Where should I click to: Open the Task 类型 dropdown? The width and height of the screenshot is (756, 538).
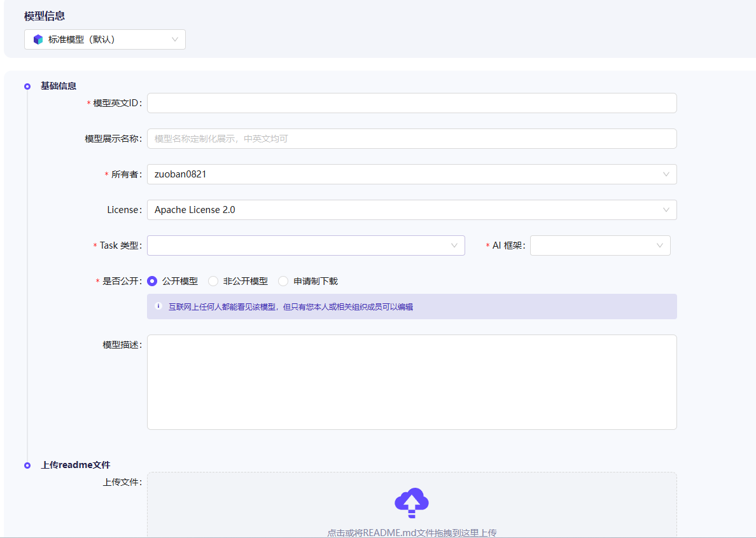(x=305, y=245)
